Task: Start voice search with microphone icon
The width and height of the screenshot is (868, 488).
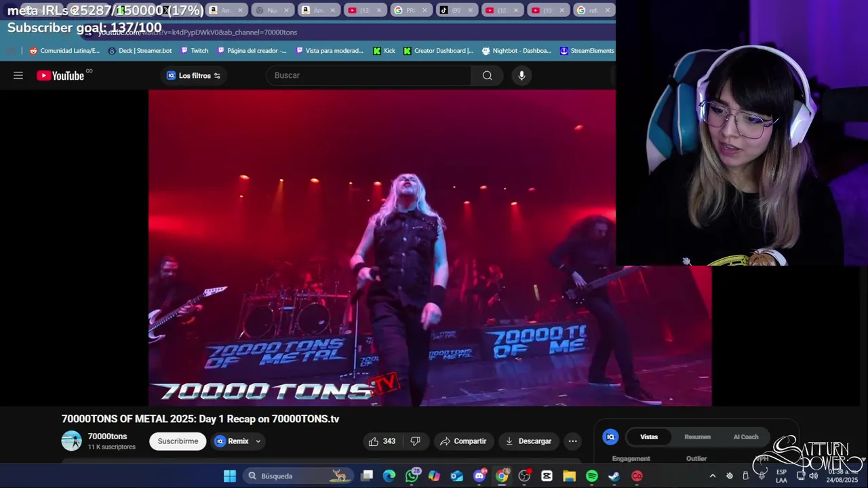Action: pyautogui.click(x=521, y=75)
